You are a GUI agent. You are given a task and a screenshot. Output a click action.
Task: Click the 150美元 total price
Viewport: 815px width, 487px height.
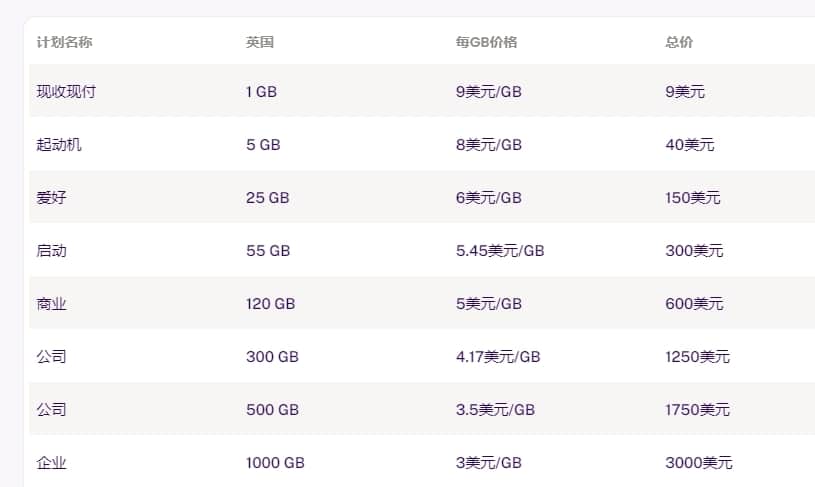(693, 198)
